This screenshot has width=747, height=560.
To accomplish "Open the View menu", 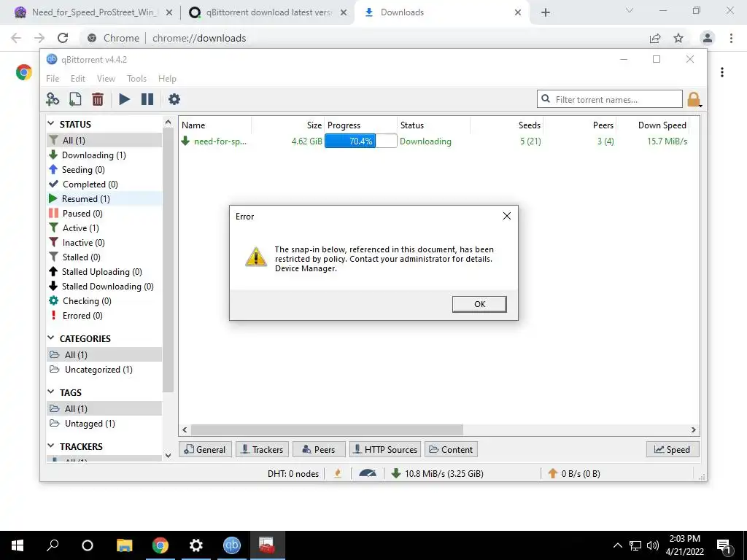I will (106, 79).
